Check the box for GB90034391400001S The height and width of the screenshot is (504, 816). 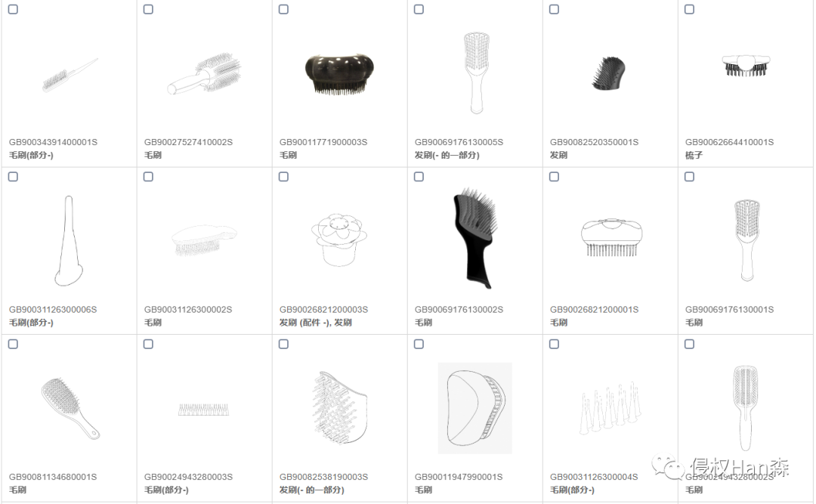(13, 9)
